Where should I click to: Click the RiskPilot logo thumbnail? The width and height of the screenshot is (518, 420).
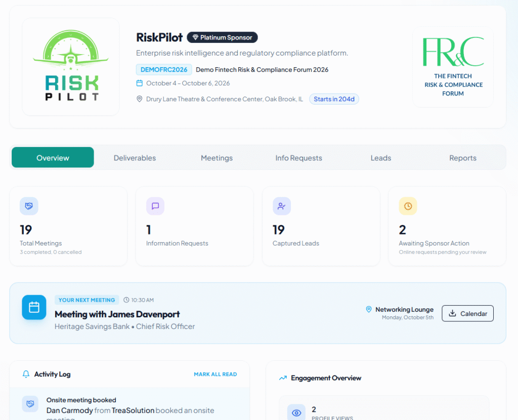click(71, 67)
